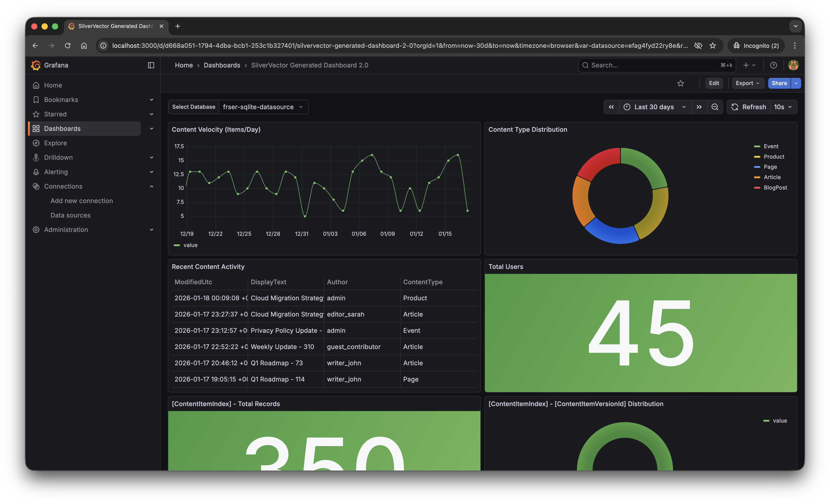Toggle the sidebar dock menu icon
This screenshot has height=504, width=830.
151,65
